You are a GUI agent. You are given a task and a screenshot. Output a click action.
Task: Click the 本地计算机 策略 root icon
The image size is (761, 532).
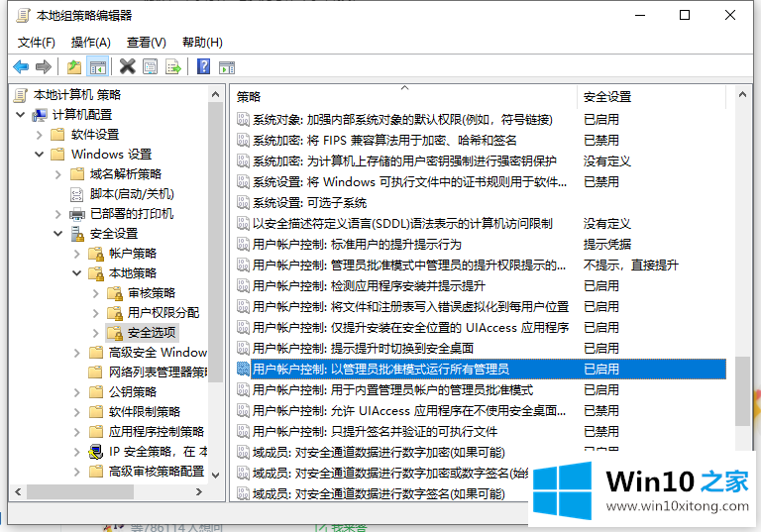(21, 95)
